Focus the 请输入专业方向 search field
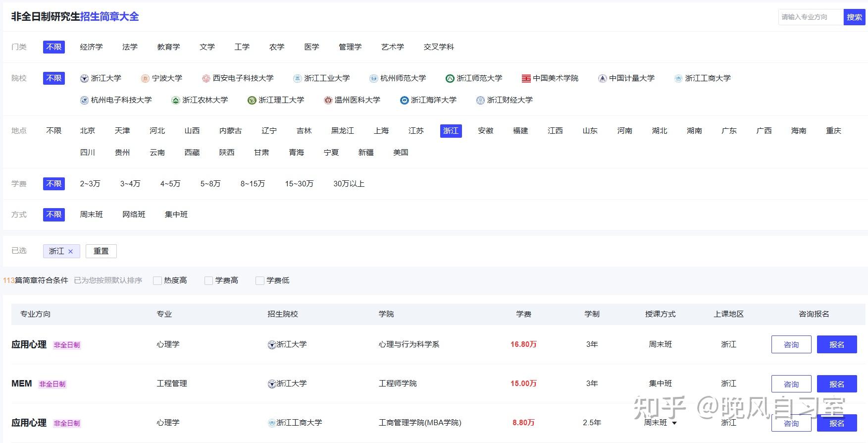This screenshot has height=443, width=868. pos(811,17)
